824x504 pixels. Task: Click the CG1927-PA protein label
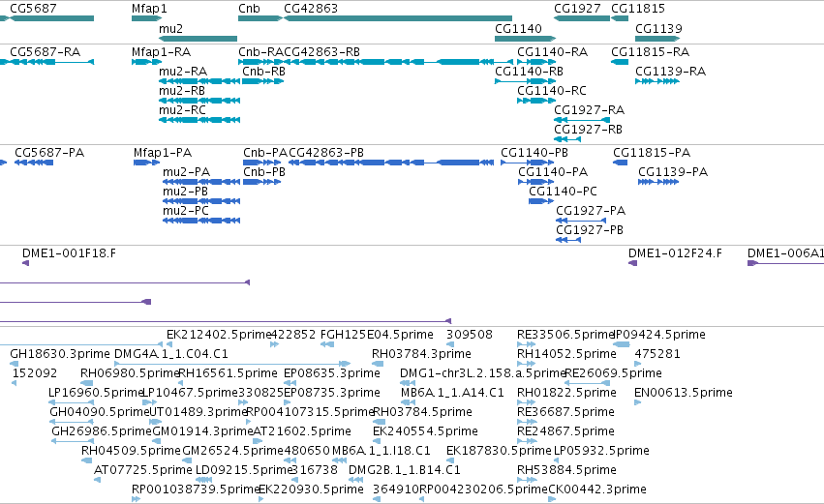coord(592,211)
